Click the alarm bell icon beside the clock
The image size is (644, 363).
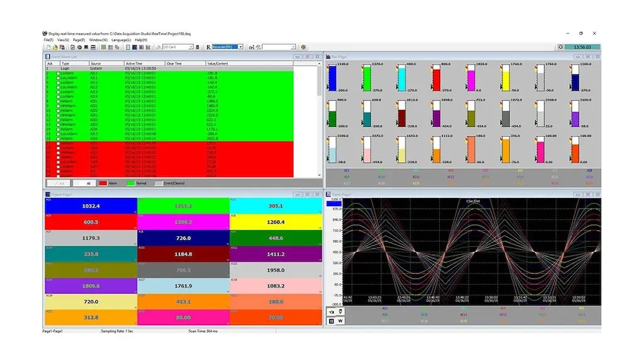pyautogui.click(x=560, y=47)
